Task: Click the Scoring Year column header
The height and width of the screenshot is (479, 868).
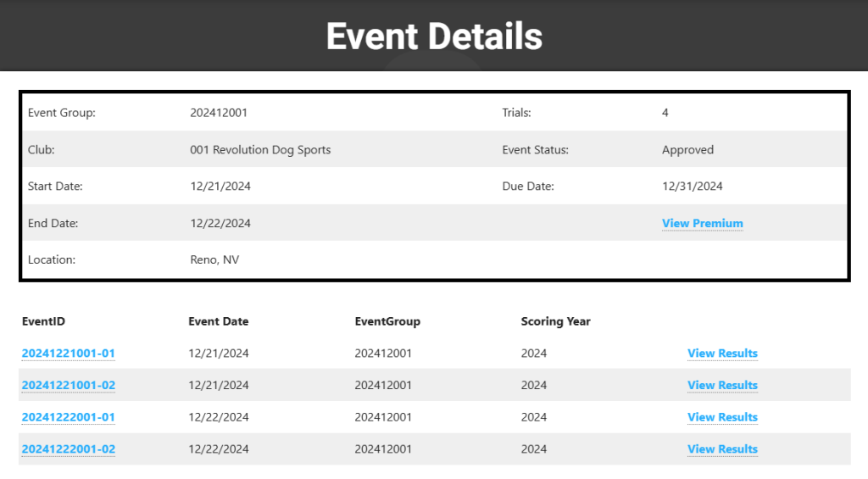Action: [x=555, y=321]
